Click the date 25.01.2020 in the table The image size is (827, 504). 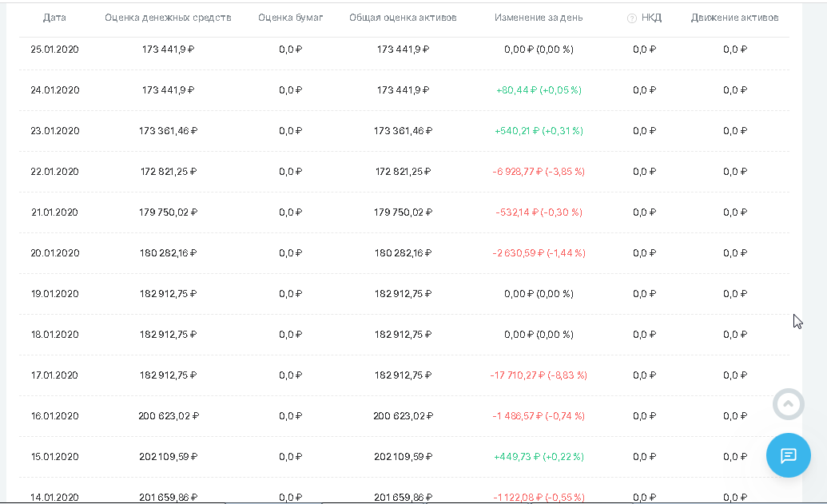click(x=54, y=50)
